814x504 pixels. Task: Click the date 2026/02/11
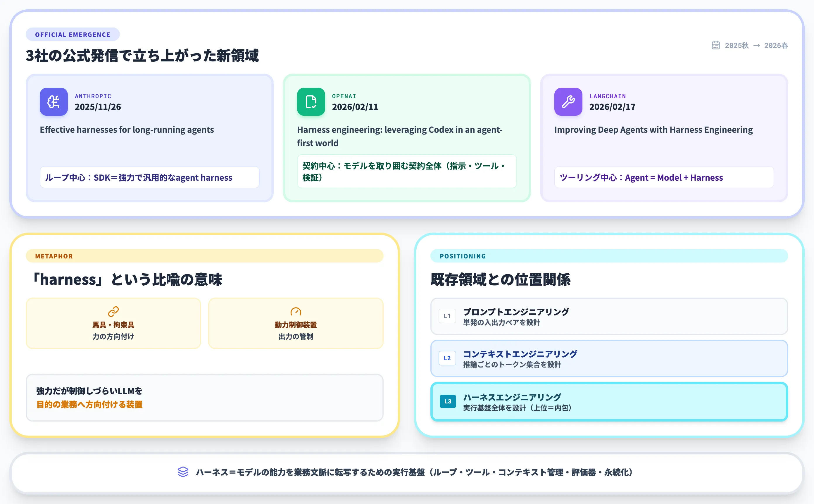(x=355, y=107)
